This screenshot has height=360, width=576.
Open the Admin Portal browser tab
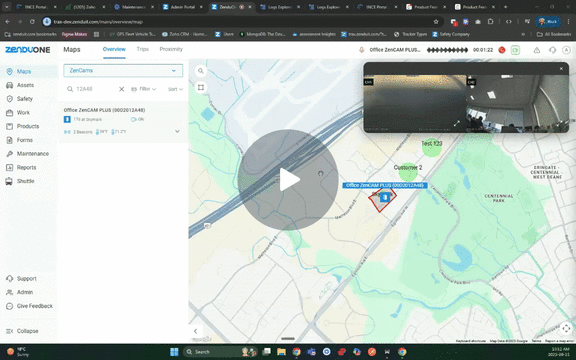[x=183, y=7]
